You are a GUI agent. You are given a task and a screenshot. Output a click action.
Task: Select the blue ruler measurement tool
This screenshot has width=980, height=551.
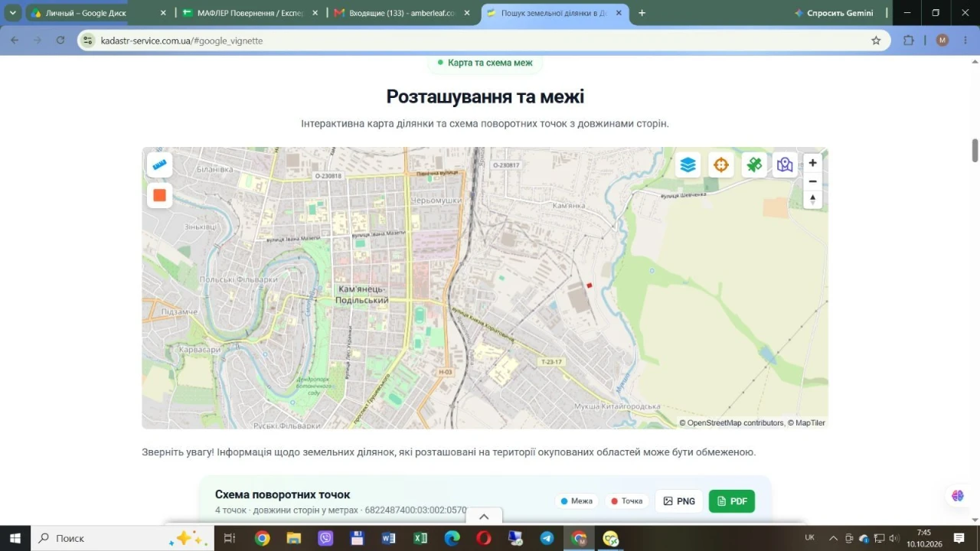click(x=159, y=165)
